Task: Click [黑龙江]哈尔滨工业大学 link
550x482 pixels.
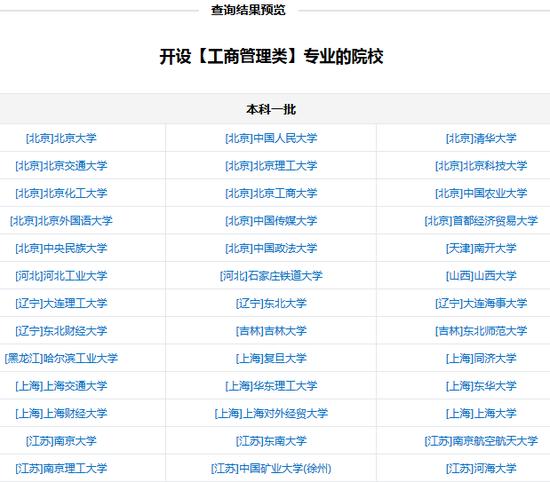Action: (61, 358)
